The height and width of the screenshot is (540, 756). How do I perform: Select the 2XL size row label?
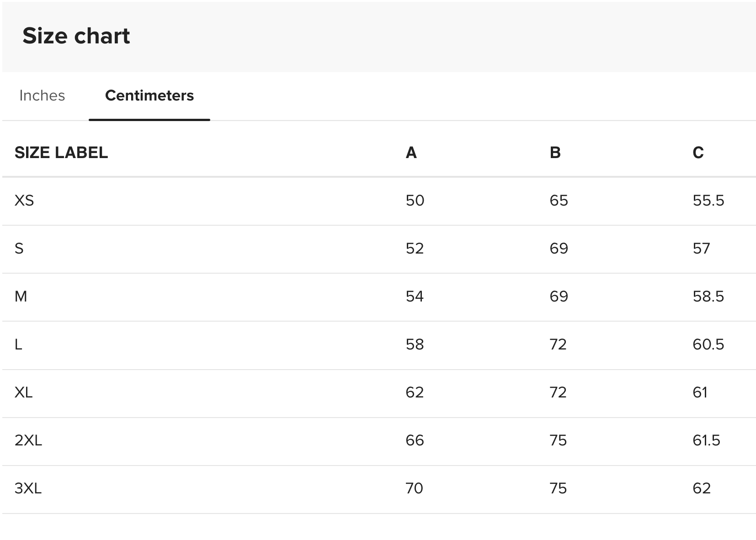pos(28,440)
